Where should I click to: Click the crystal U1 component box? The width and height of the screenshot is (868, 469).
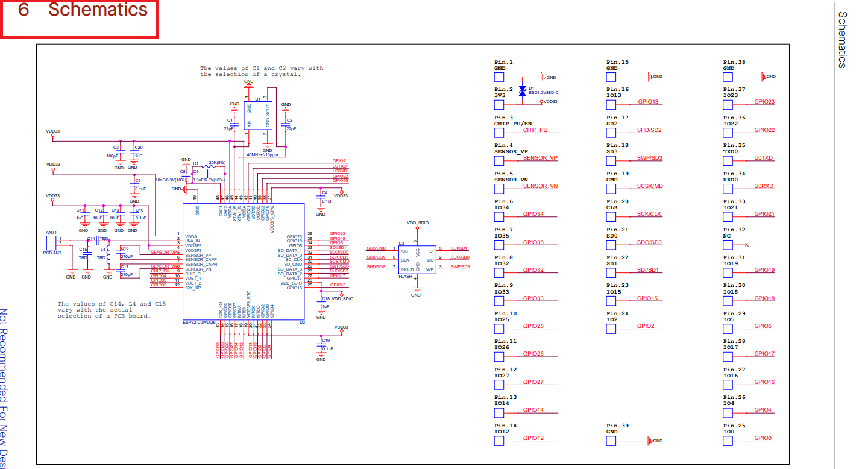pos(257,115)
